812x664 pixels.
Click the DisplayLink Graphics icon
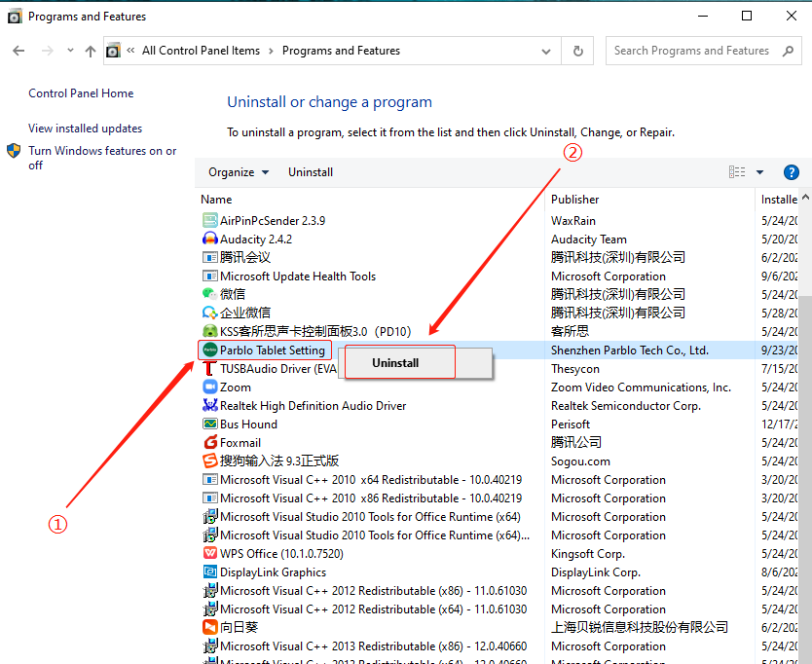pos(209,572)
